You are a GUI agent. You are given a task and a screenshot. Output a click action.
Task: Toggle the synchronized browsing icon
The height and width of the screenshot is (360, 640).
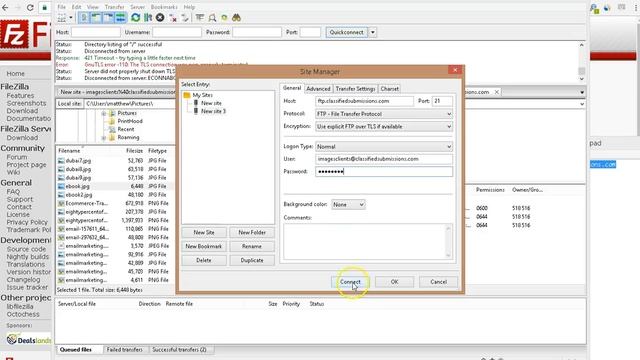(x=224, y=18)
